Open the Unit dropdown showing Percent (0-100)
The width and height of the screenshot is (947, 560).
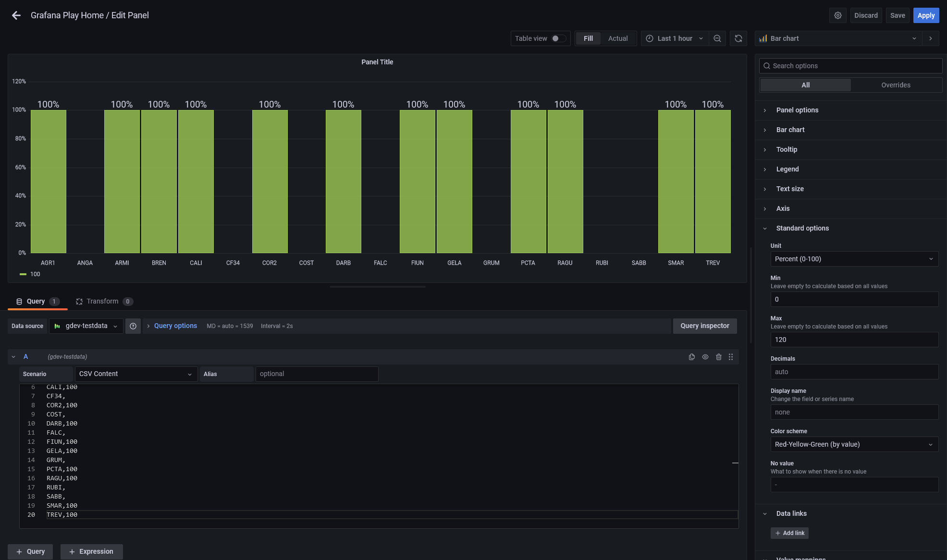coord(854,259)
